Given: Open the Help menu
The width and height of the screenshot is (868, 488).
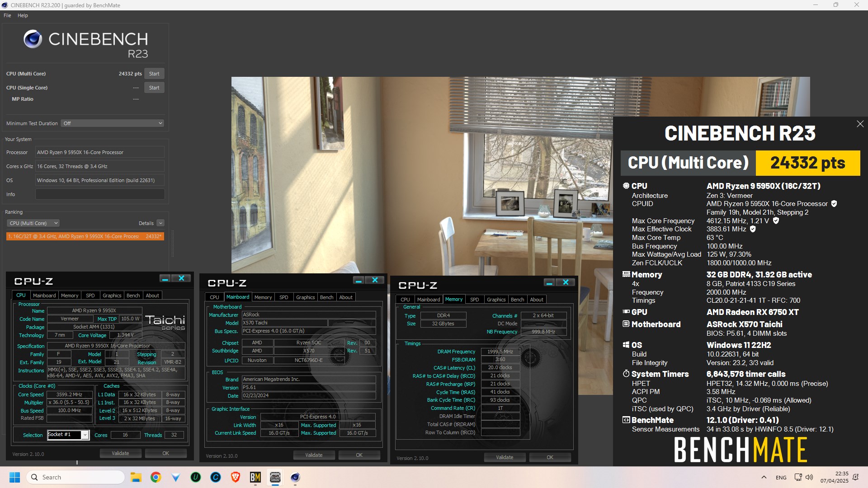Looking at the screenshot, I should pyautogui.click(x=23, y=15).
